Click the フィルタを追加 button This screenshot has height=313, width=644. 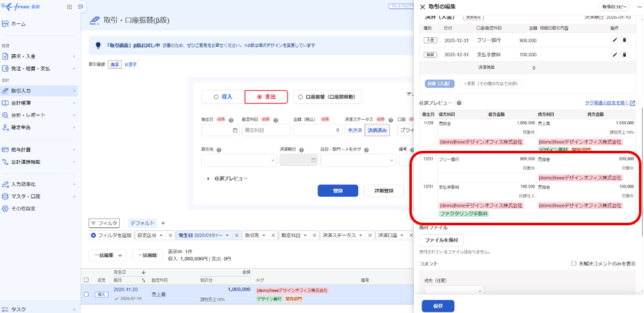[x=111, y=235]
